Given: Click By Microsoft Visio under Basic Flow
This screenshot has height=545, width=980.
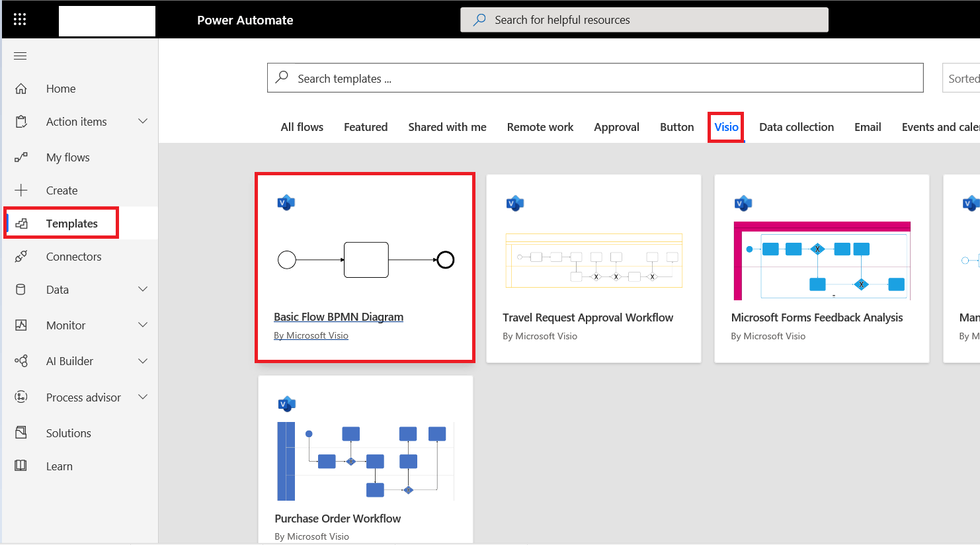Looking at the screenshot, I should point(311,335).
